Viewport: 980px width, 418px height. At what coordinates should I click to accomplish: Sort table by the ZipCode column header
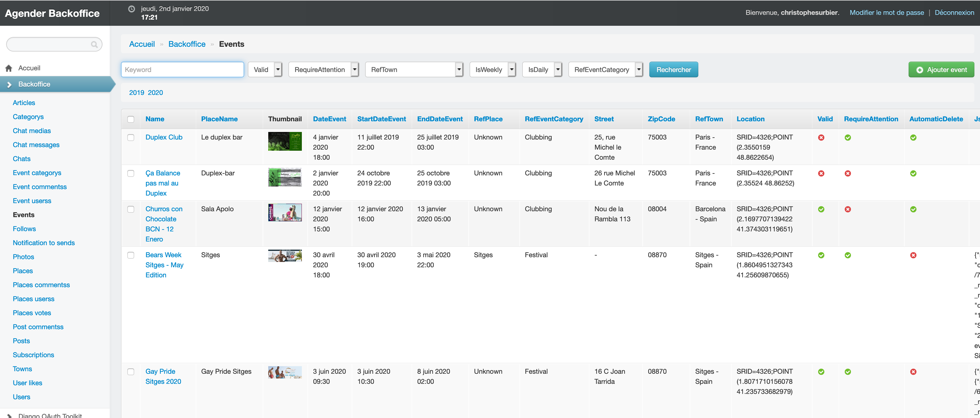click(661, 119)
